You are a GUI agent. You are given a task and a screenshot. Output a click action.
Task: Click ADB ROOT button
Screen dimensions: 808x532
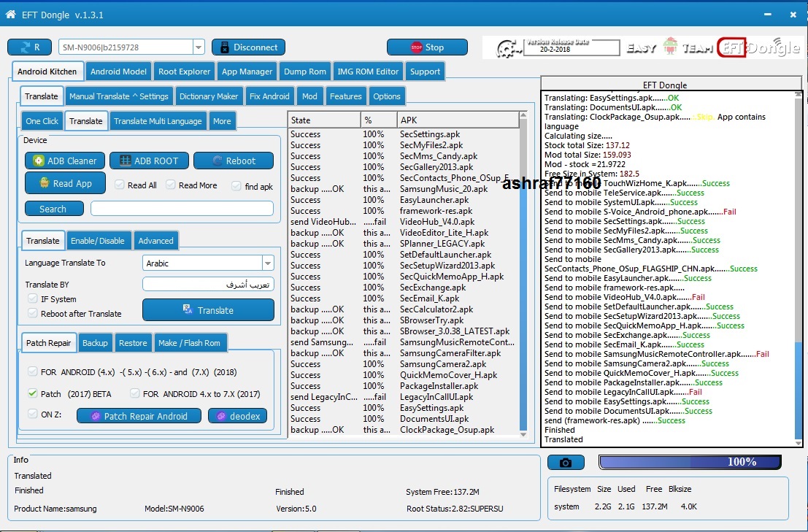click(150, 161)
